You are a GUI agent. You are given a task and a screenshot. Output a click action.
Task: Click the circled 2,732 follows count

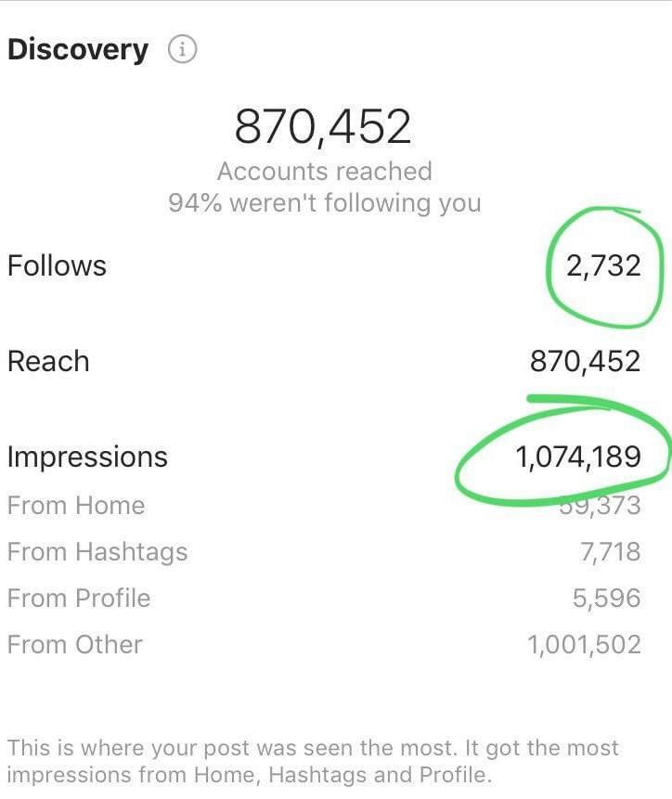[x=603, y=267]
